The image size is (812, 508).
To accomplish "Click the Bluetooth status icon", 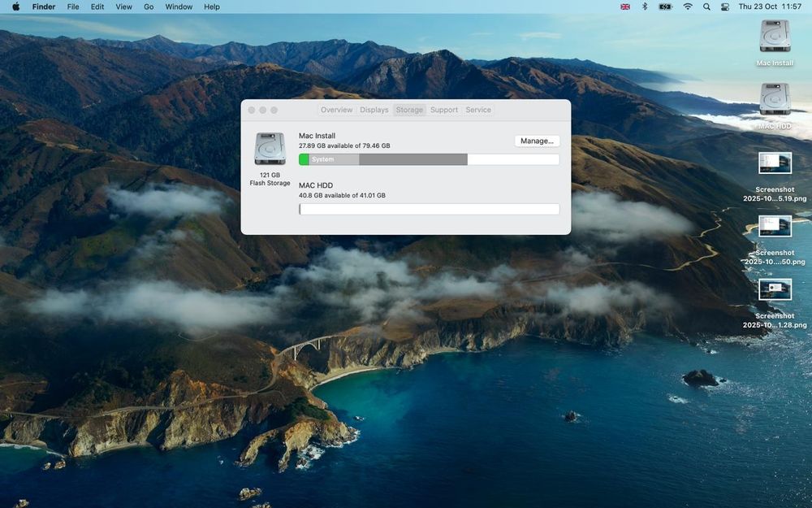I will (645, 7).
